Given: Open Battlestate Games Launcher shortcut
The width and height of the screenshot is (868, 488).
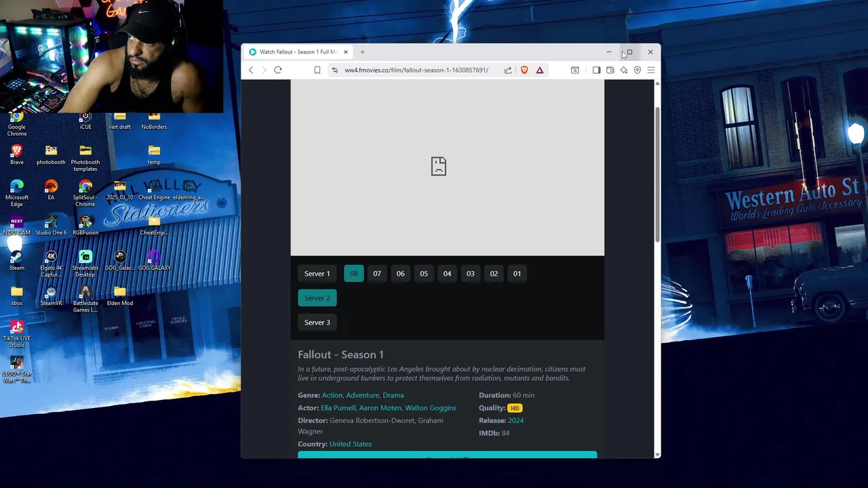Looking at the screenshot, I should (x=85, y=299).
